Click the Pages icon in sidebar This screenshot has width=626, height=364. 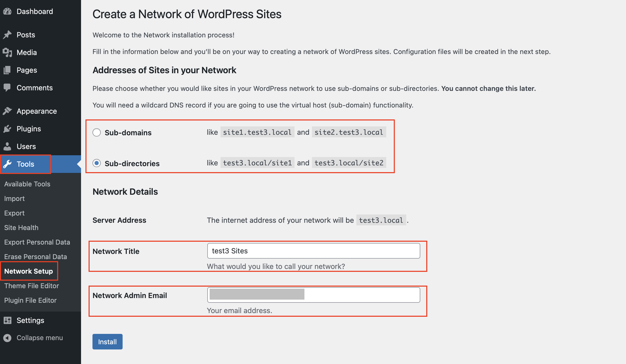(x=7, y=70)
